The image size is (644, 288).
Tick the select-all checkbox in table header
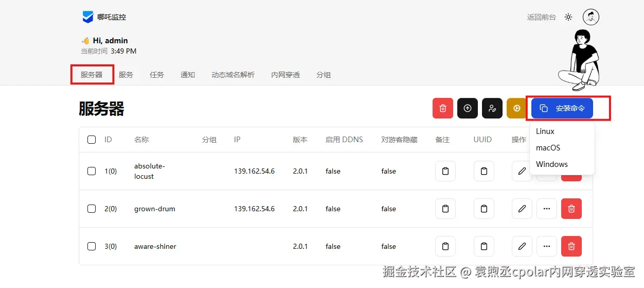click(92, 140)
